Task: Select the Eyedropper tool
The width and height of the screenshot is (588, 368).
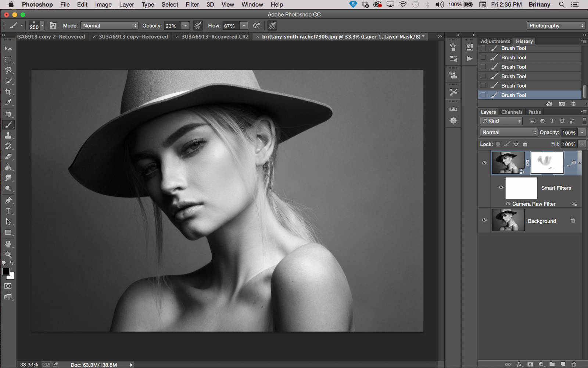Action: [8, 103]
